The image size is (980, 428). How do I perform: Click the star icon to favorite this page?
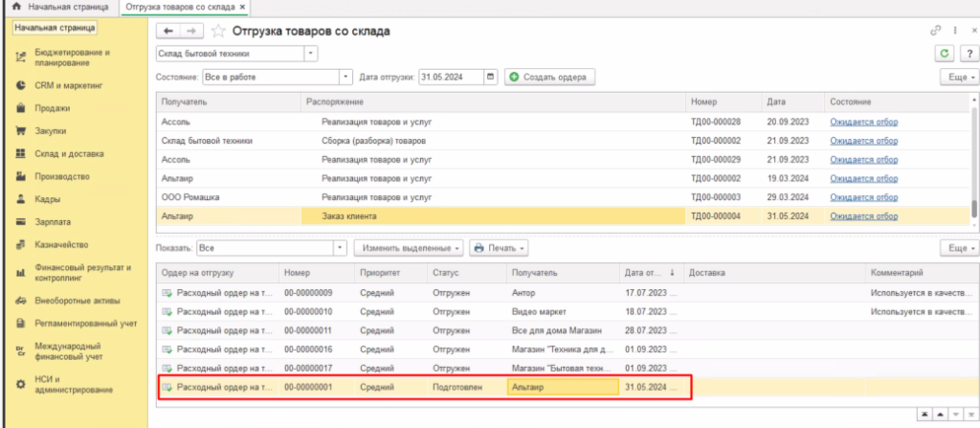tap(217, 32)
